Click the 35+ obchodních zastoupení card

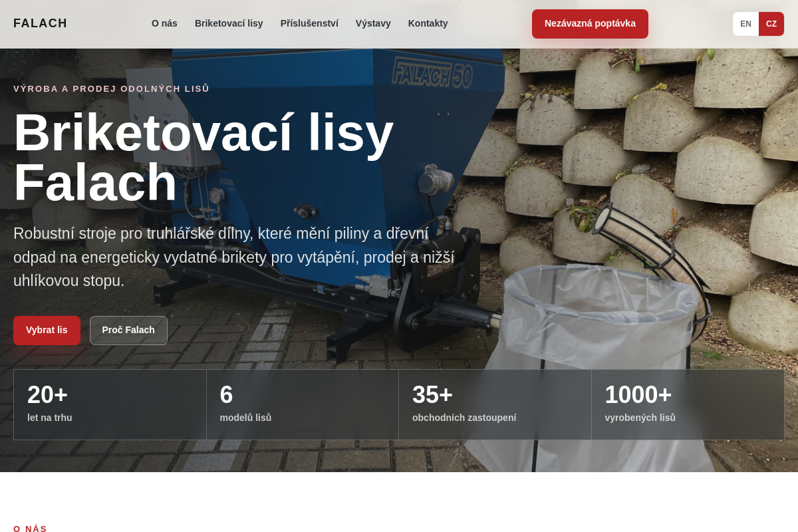pos(495,404)
